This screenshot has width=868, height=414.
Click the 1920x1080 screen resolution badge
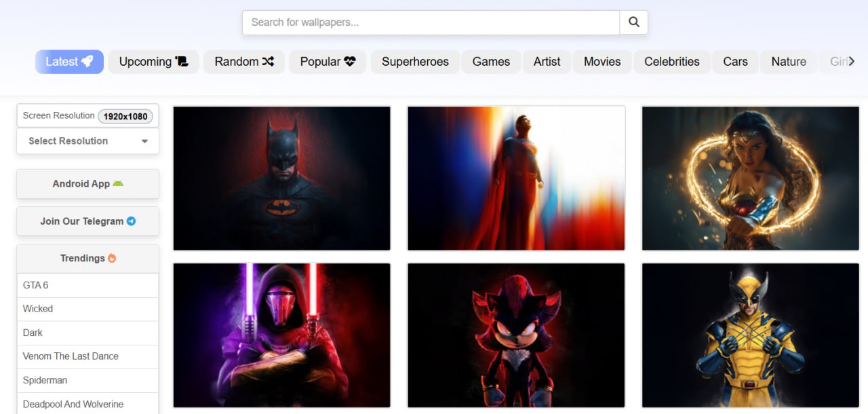click(x=125, y=116)
